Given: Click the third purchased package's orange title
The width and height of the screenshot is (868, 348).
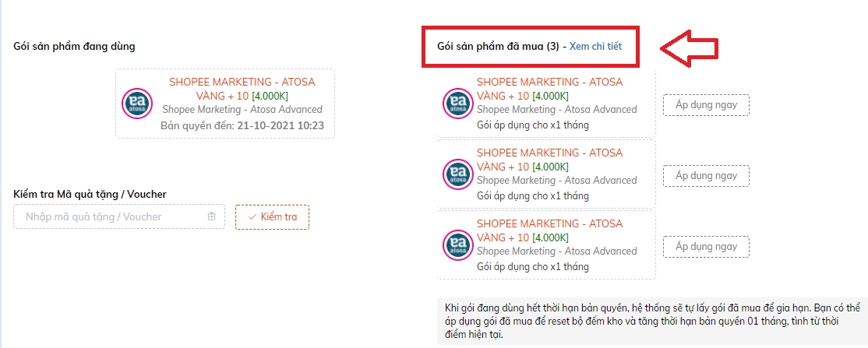Looking at the screenshot, I should (x=549, y=223).
